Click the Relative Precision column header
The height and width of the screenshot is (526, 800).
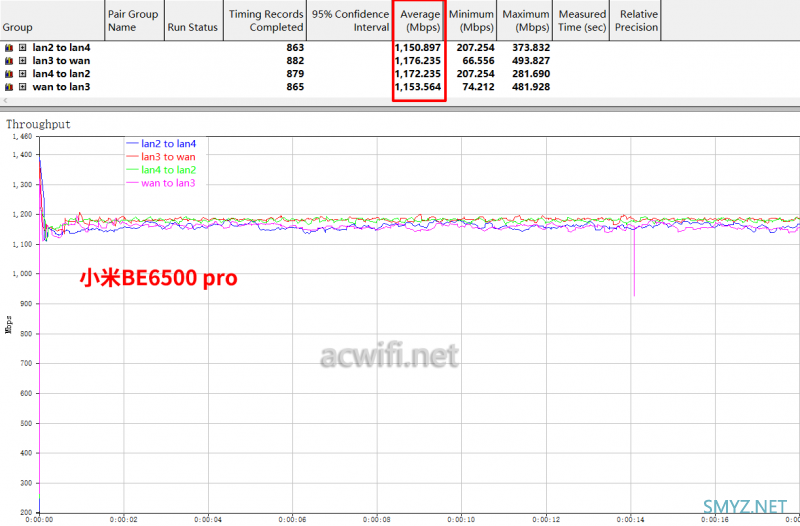(x=638, y=21)
